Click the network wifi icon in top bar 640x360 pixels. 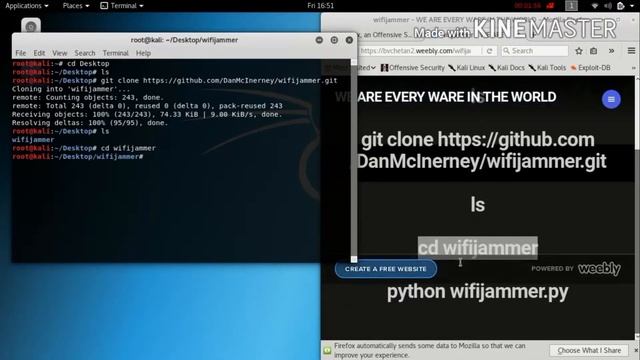[595, 6]
